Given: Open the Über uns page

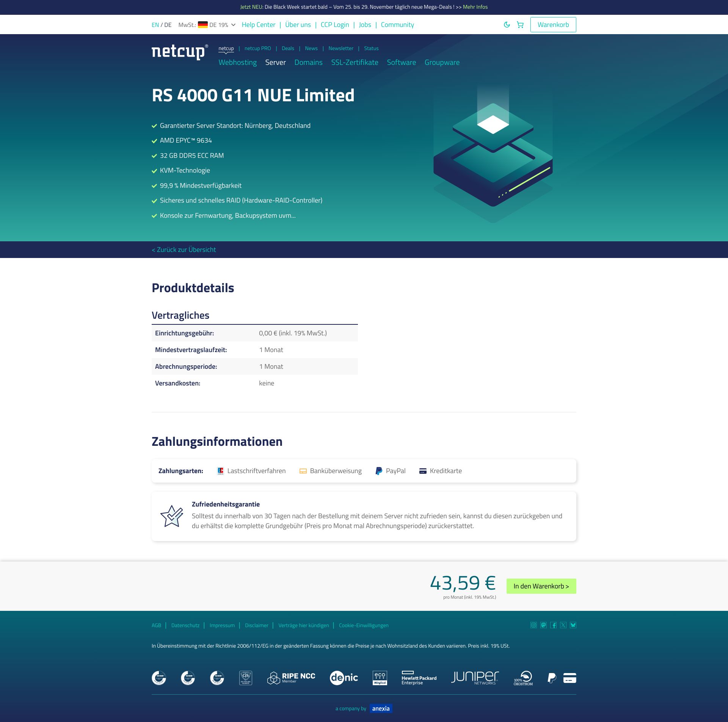Looking at the screenshot, I should (x=298, y=25).
